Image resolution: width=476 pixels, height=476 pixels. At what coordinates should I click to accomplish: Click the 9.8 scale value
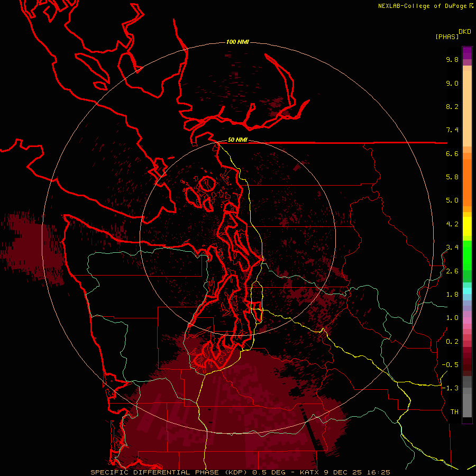coord(452,59)
